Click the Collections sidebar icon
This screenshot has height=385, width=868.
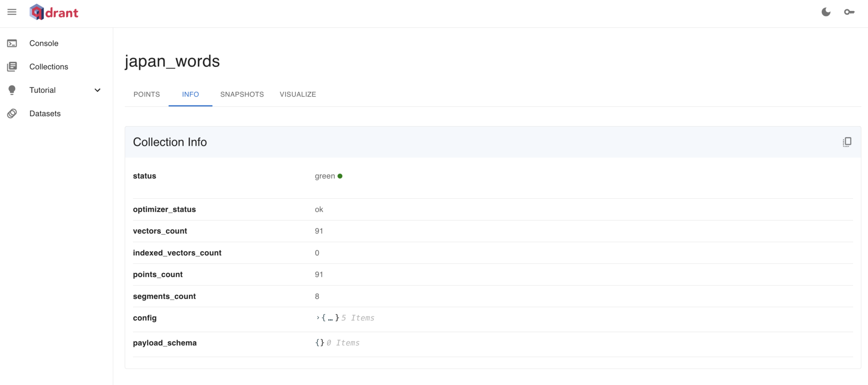[12, 66]
